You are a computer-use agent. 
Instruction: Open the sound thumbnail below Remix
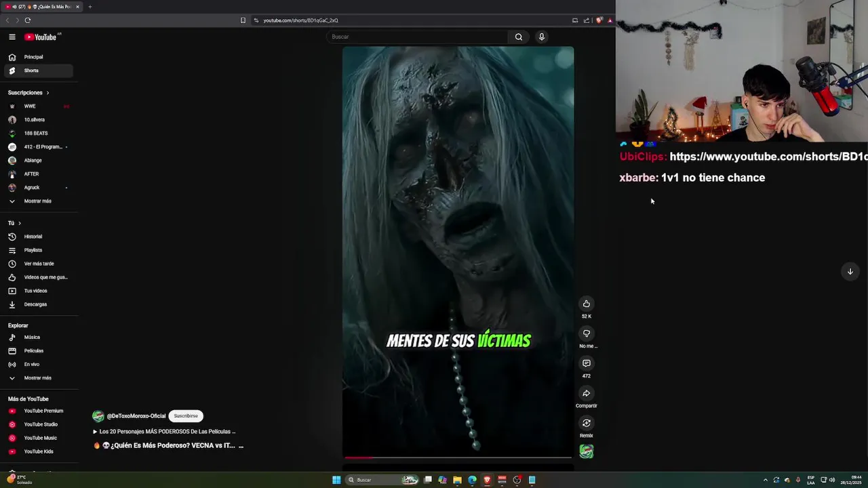(x=587, y=451)
